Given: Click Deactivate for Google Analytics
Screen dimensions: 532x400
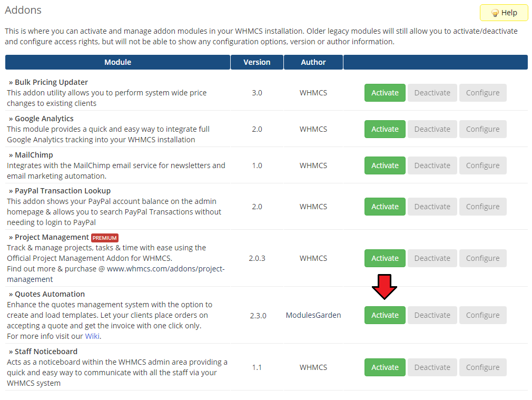Looking at the screenshot, I should coord(432,129).
